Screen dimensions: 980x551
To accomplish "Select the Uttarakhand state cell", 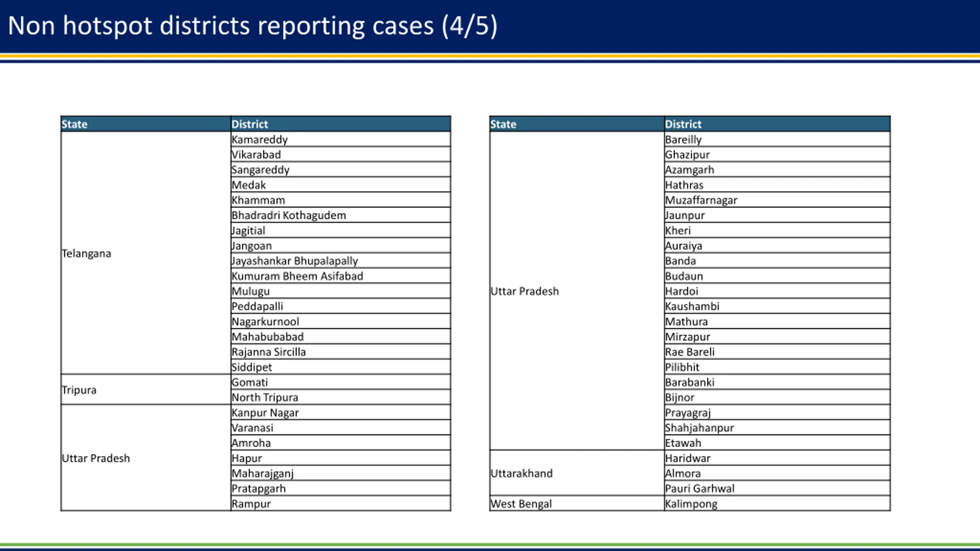I will (x=577, y=473).
